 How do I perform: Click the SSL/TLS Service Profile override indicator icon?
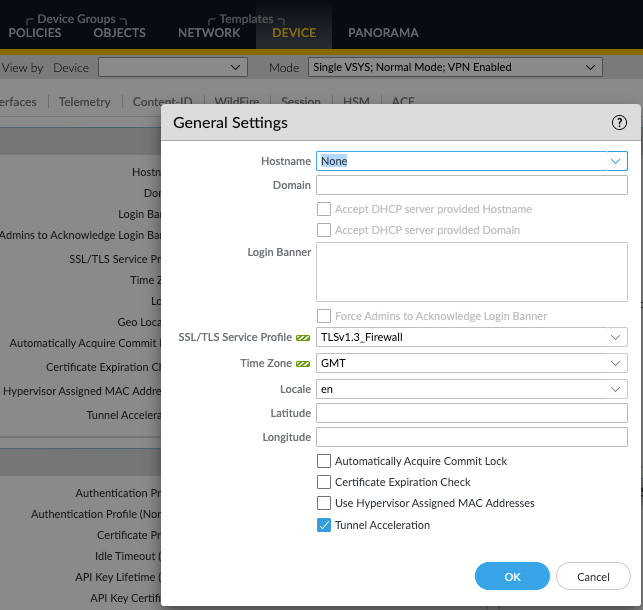tap(304, 337)
